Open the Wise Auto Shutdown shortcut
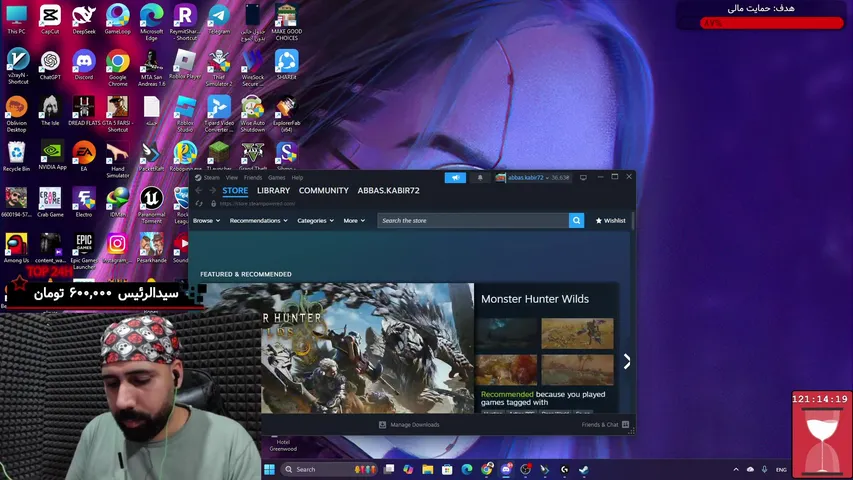Screen dimensions: 853x480 point(252,114)
